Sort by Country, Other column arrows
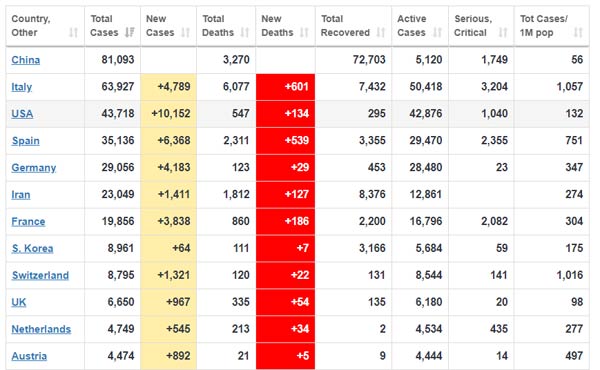The width and height of the screenshot is (600, 370). tap(73, 33)
